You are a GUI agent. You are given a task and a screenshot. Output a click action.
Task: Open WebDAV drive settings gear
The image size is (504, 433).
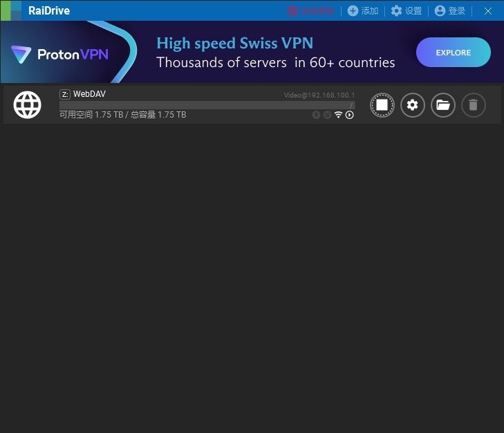click(x=412, y=105)
